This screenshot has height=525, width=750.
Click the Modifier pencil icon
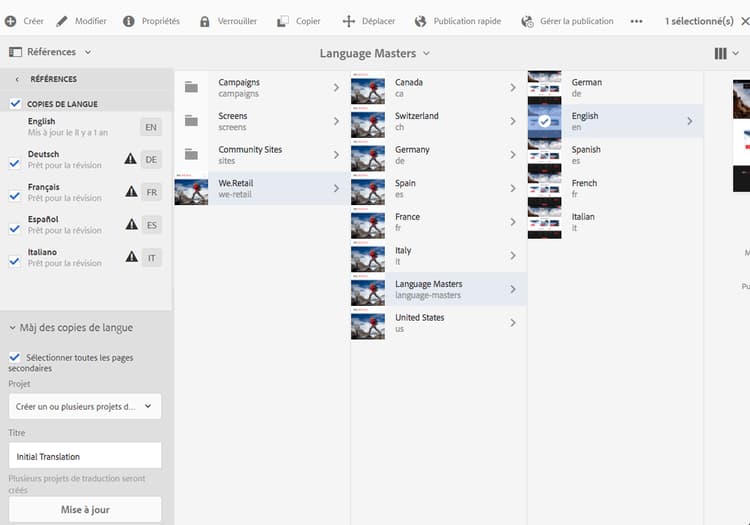(x=62, y=21)
